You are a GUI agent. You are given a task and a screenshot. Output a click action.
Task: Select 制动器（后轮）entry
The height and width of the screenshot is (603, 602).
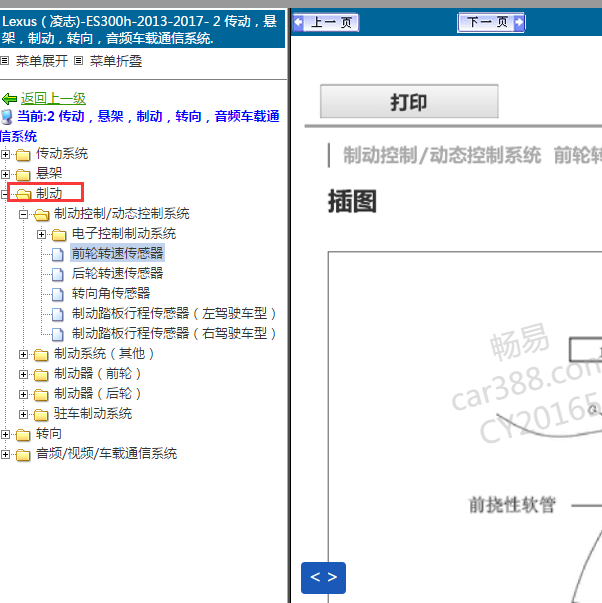(98, 393)
